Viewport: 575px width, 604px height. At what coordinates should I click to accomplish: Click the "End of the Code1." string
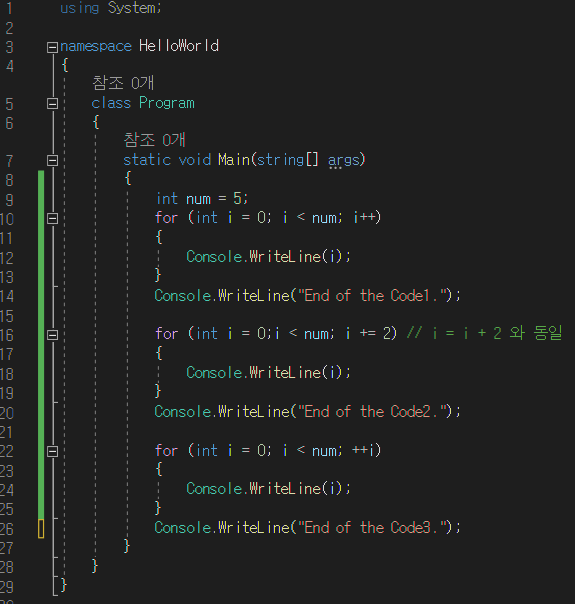coord(371,296)
